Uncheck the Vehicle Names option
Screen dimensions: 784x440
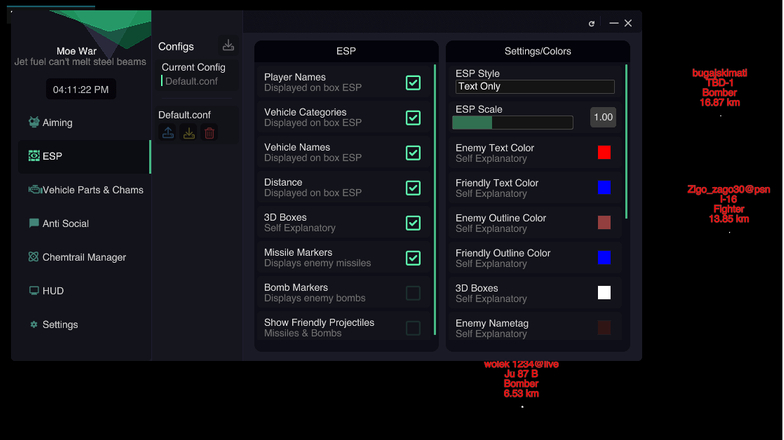(x=413, y=153)
